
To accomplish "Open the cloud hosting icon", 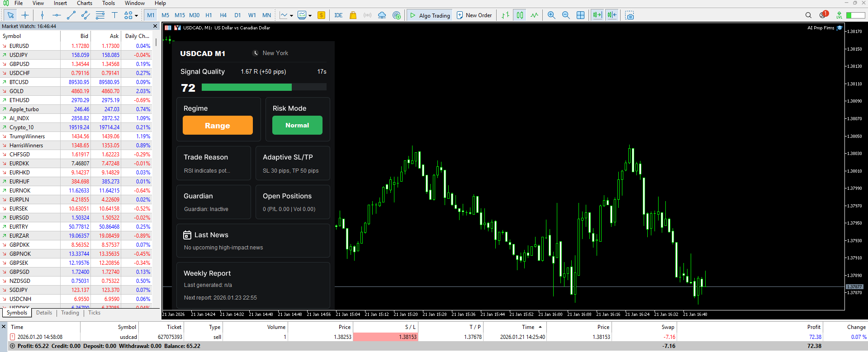I will coord(382,15).
